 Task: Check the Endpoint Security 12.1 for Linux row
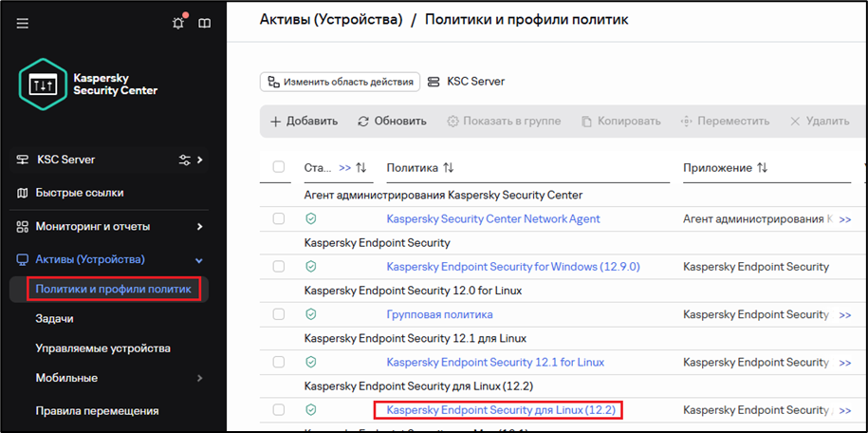pos(279,362)
